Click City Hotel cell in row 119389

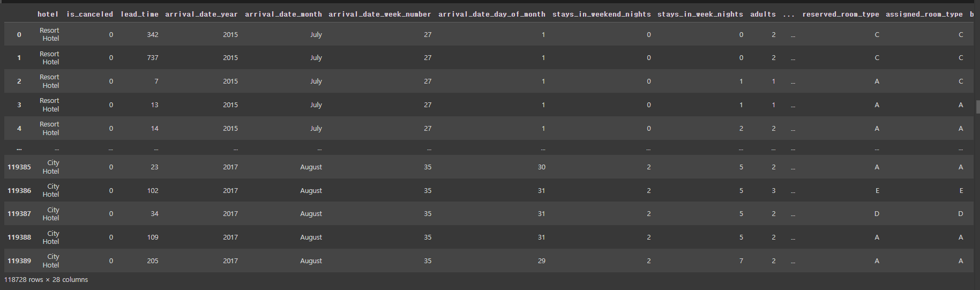point(51,261)
